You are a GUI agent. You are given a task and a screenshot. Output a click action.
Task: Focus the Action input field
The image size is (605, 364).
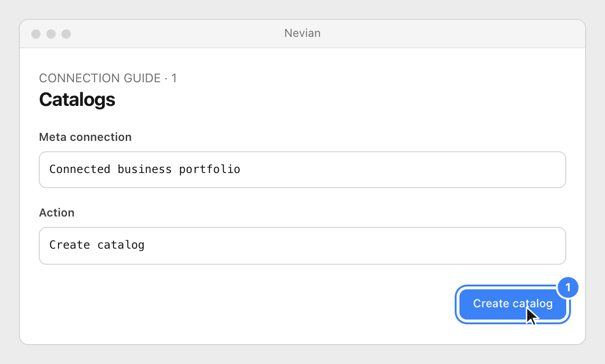coord(302,246)
